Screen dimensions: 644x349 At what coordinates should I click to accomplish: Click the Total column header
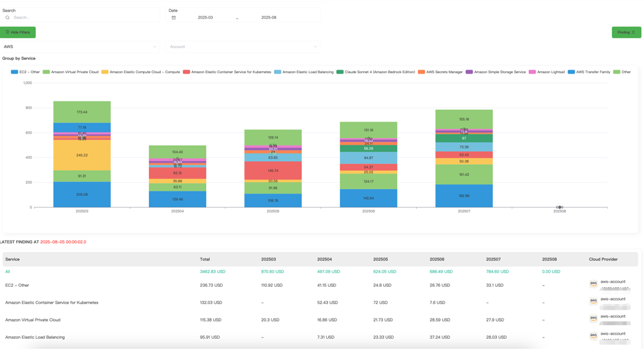click(x=205, y=259)
